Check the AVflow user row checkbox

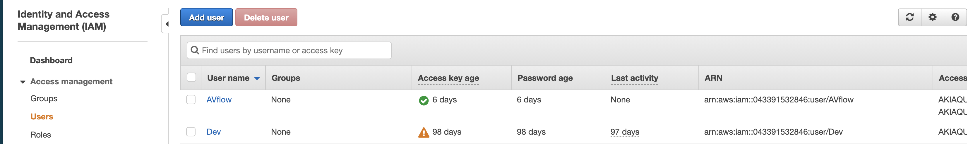[191, 100]
